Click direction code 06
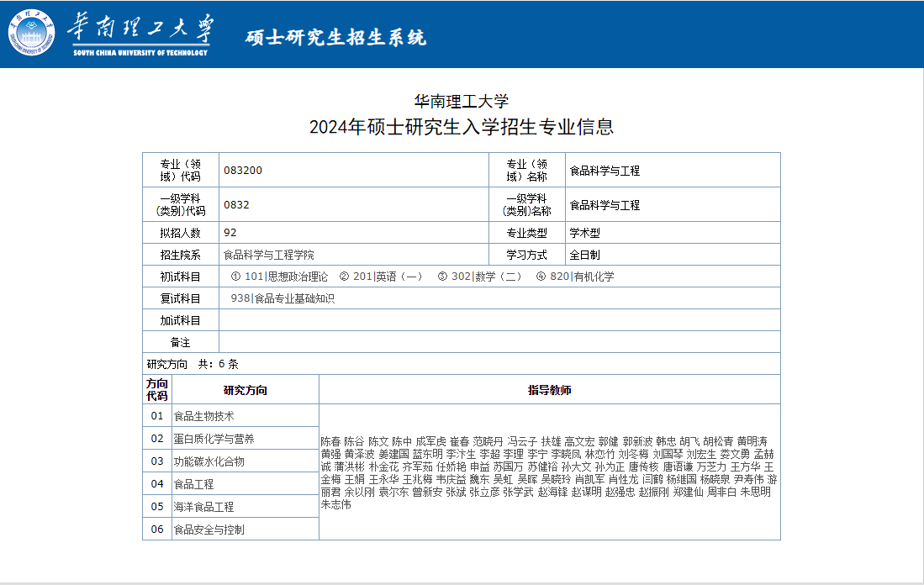 pyautogui.click(x=156, y=529)
